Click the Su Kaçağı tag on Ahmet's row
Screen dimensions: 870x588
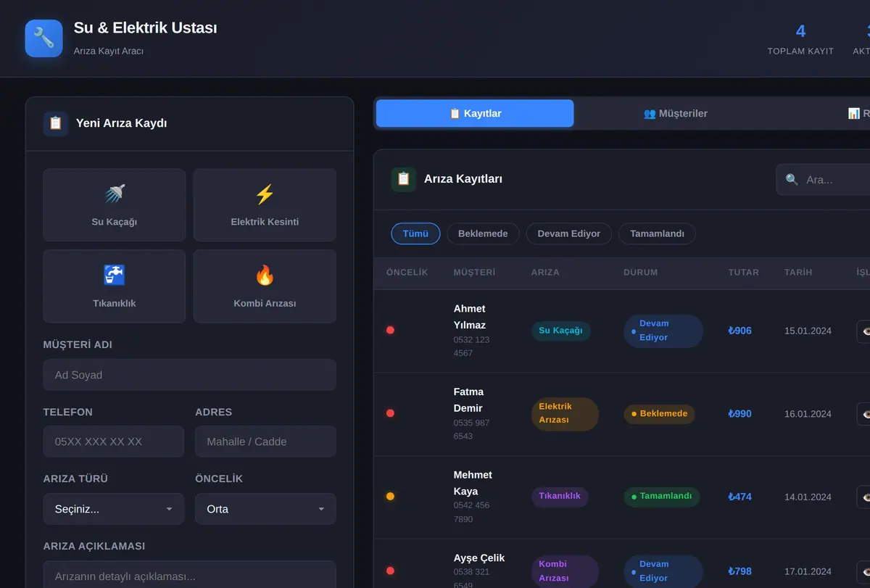point(560,331)
